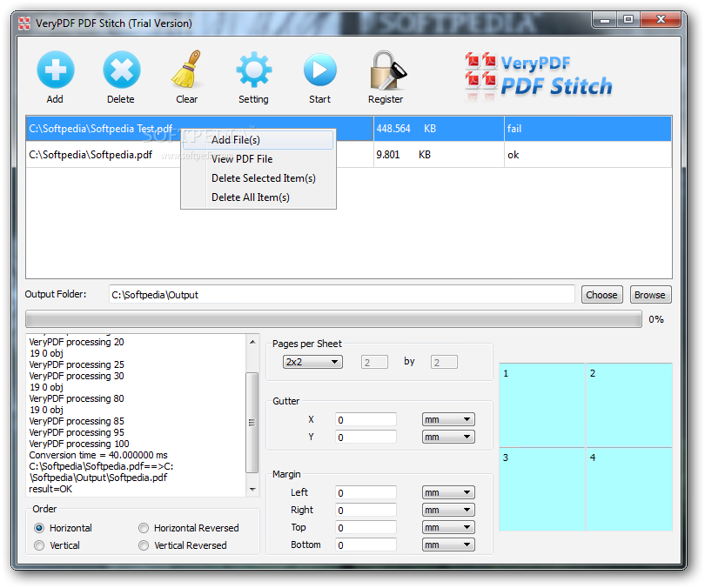Click the Output Folder path field

(342, 295)
